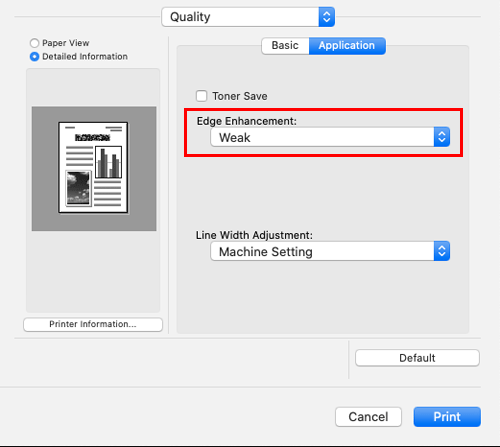
Task: Click the Line Width Adjustment label text
Action: coord(254,235)
